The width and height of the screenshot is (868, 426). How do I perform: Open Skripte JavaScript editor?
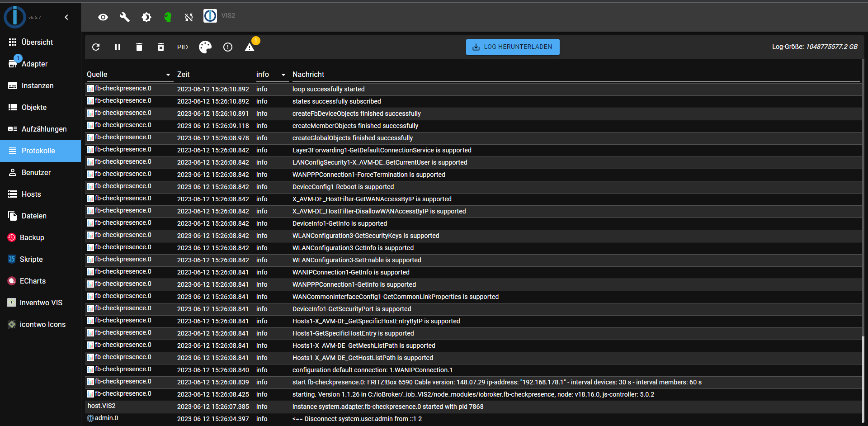(x=41, y=259)
